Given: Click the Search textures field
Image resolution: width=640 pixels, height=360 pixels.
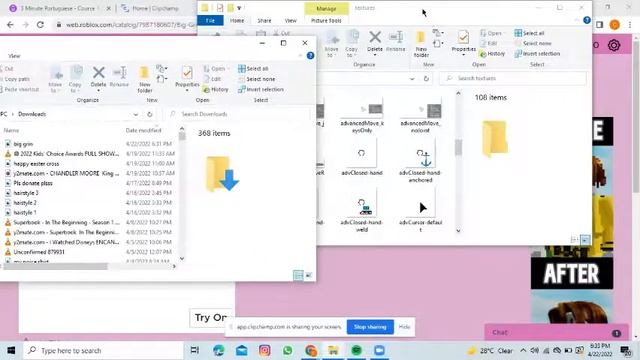Looking at the screenshot, I should click(513, 78).
